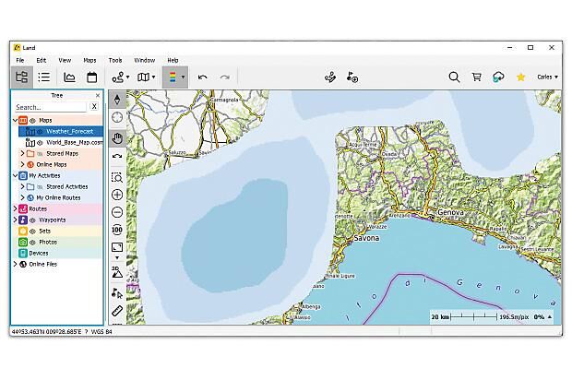
Task: Select the waypoint edit cursor tool
Action: 117,292
